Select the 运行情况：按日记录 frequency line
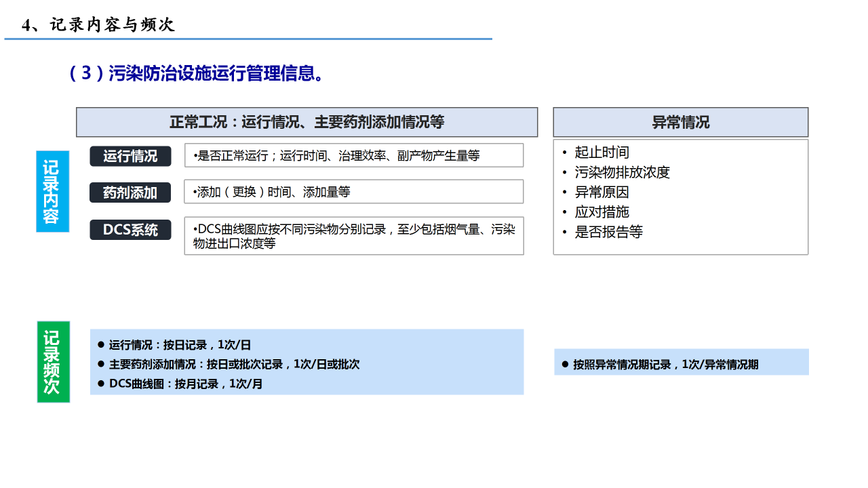The image size is (868, 488). (180, 344)
